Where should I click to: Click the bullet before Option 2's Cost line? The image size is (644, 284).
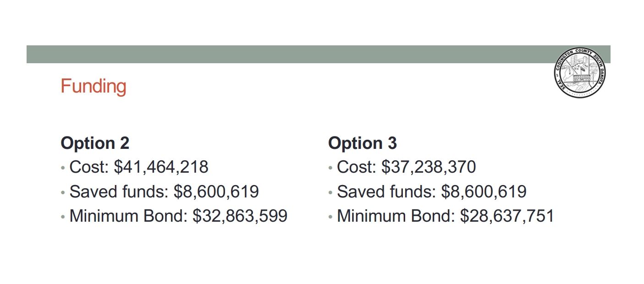(x=63, y=168)
